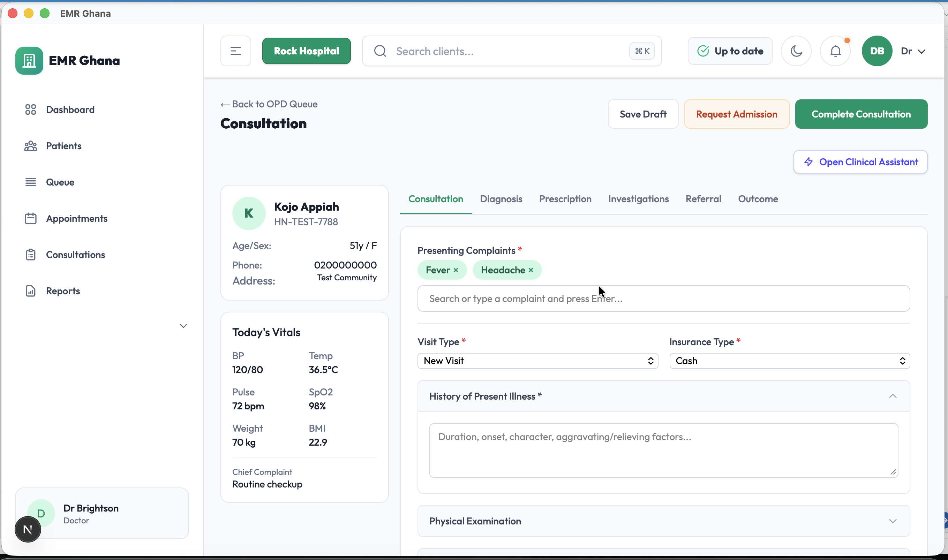Open Patients from sidebar icon

click(x=31, y=146)
